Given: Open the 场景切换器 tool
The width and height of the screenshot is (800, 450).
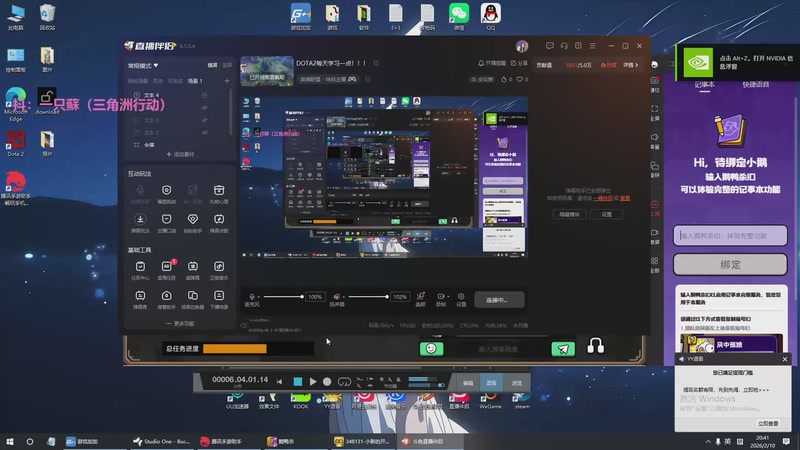Looking at the screenshot, I should coord(192,299).
